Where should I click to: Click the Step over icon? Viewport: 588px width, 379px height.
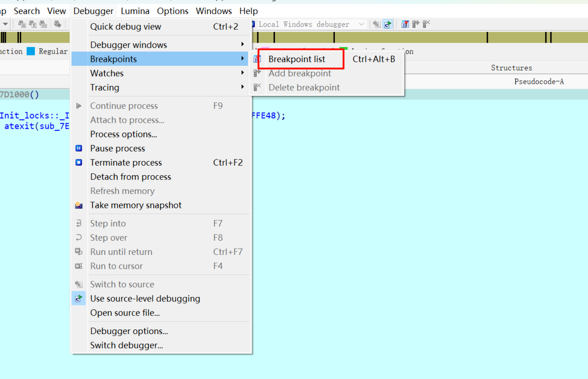click(x=79, y=237)
